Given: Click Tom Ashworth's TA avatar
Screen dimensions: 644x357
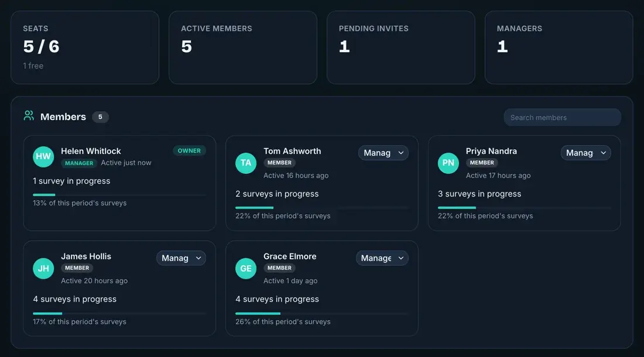Looking at the screenshot, I should [x=246, y=163].
